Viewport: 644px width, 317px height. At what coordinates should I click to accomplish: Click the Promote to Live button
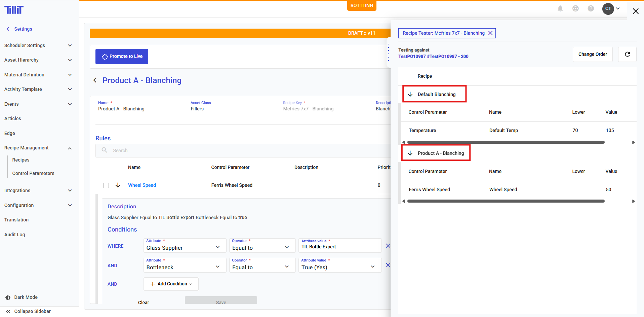122,57
